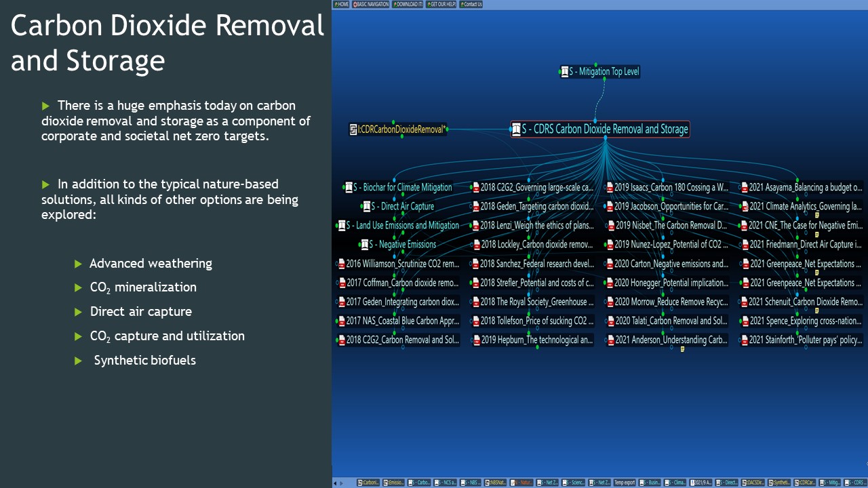Open note icon under 2021 Climate Analytics_Governing
This screenshot has width=868, height=488.
(816, 215)
